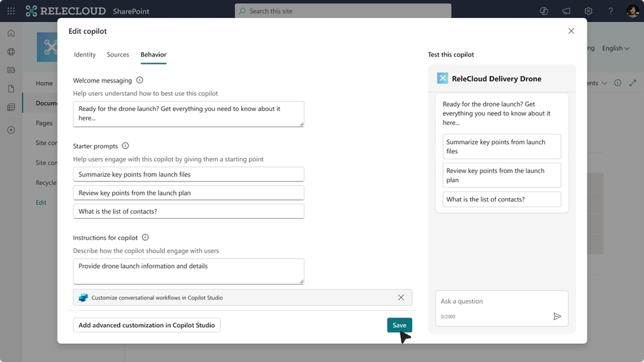Screen dimensions: 644x362
Task: Try 'What is the list of contacts?' prompt
Action: pos(502,199)
